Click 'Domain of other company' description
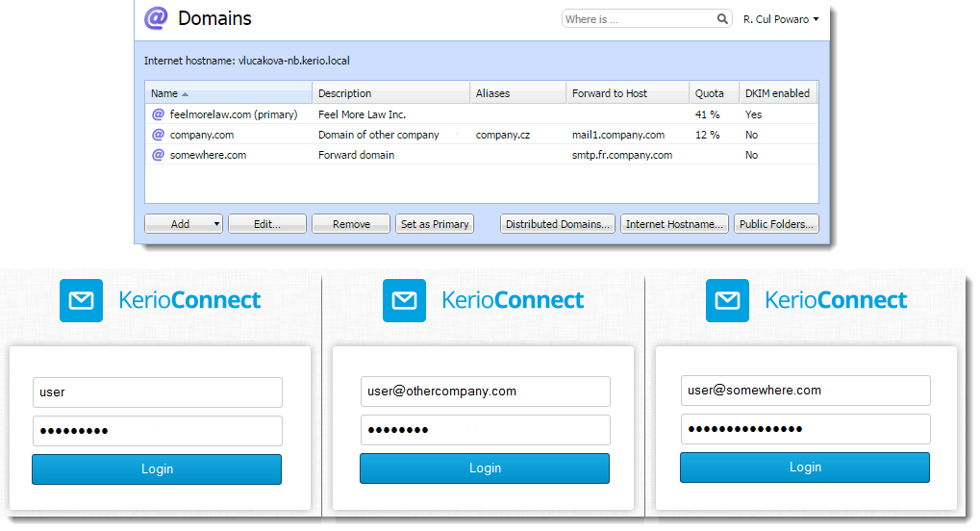The height and width of the screenshot is (531, 980). [x=379, y=135]
